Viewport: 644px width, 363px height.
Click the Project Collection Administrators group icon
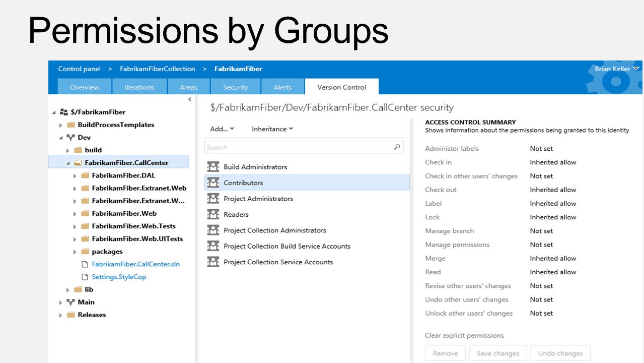[x=213, y=230]
